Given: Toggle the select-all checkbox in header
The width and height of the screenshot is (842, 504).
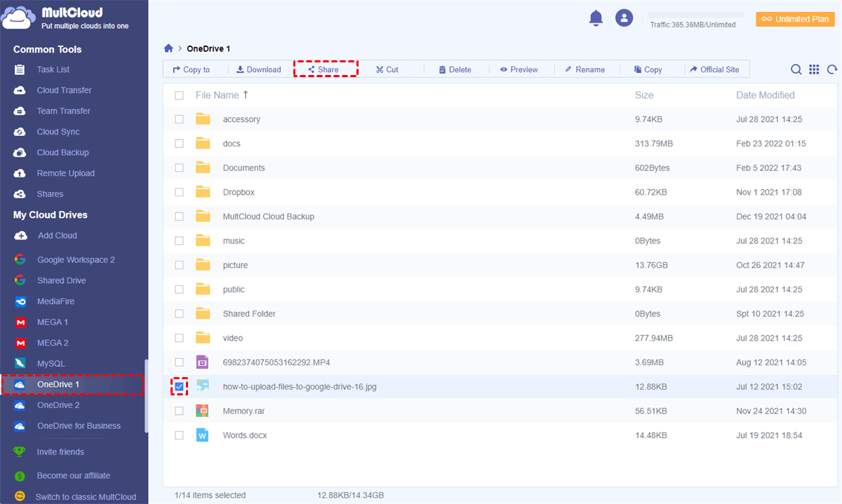Looking at the screenshot, I should click(x=180, y=95).
